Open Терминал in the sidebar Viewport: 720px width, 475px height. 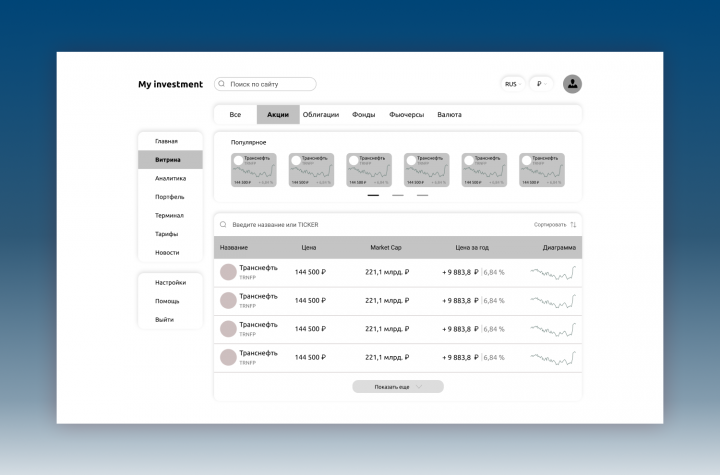(x=170, y=215)
